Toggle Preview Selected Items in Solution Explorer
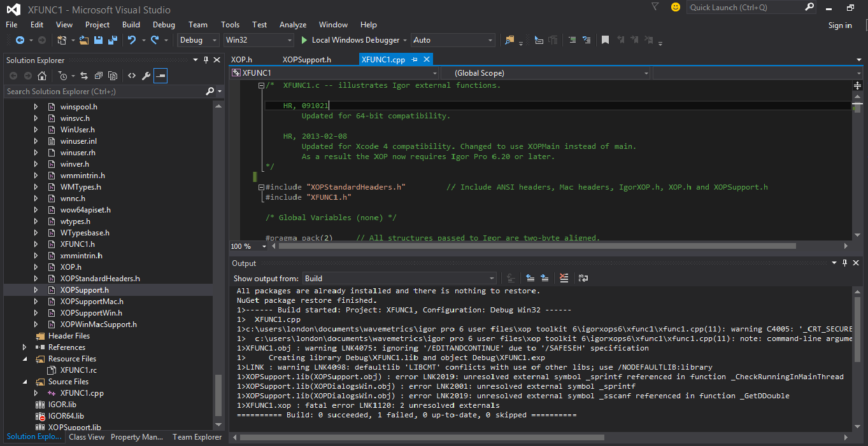Viewport: 868px width, 446px height. [x=160, y=76]
